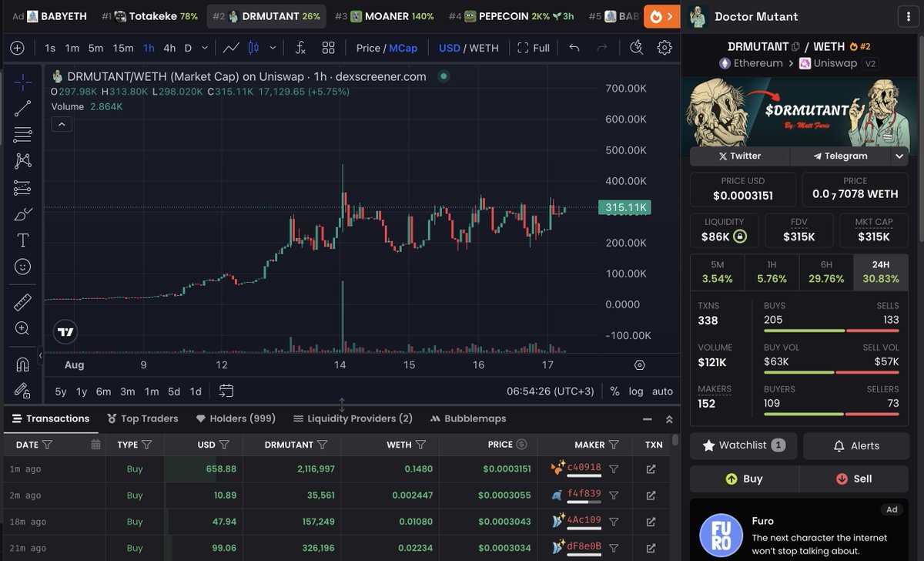Image resolution: width=924 pixels, height=561 pixels.
Task: Switch to the Top Traders tab
Action: coord(142,418)
